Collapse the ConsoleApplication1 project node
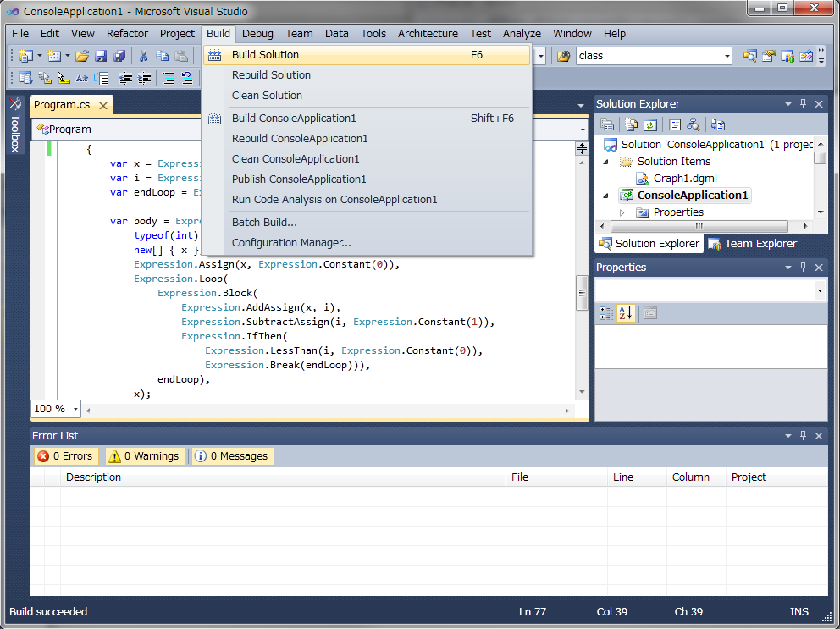Viewport: 840px width, 629px height. click(x=606, y=195)
